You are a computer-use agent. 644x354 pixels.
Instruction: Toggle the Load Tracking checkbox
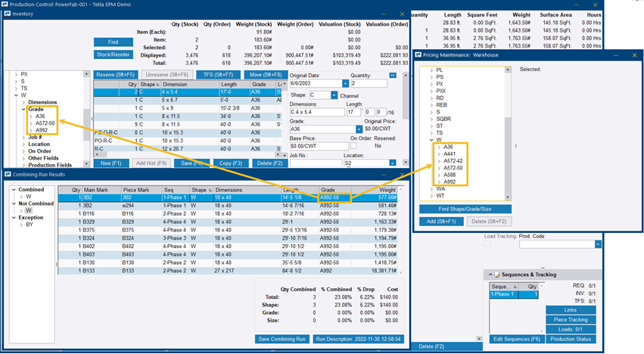pyautogui.click(x=488, y=244)
